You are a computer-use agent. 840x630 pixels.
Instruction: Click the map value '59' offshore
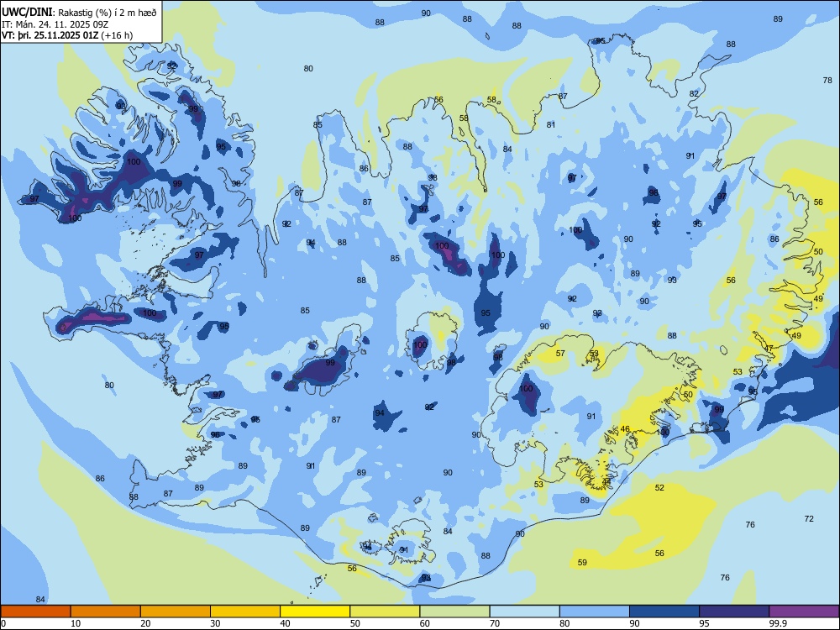coord(582,563)
